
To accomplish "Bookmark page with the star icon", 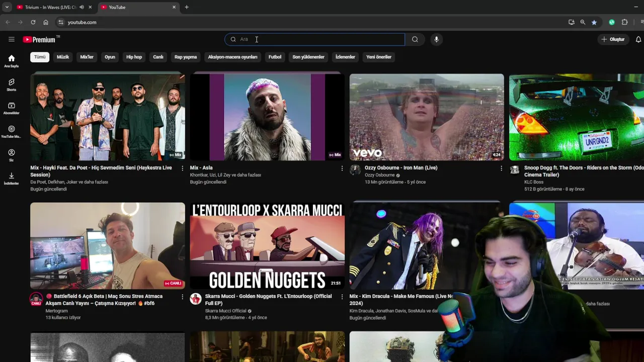I will coord(594,22).
